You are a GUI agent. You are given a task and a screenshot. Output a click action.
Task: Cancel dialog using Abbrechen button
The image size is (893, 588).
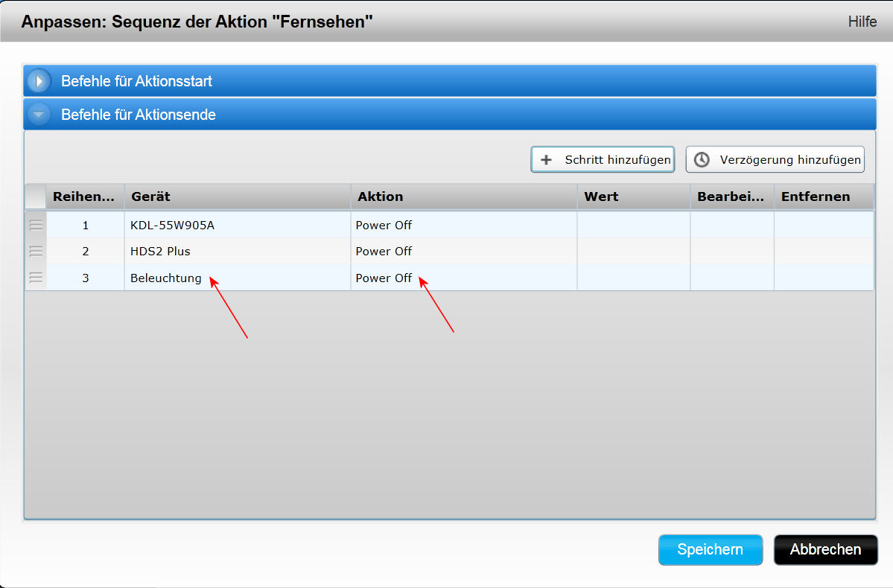pos(825,550)
